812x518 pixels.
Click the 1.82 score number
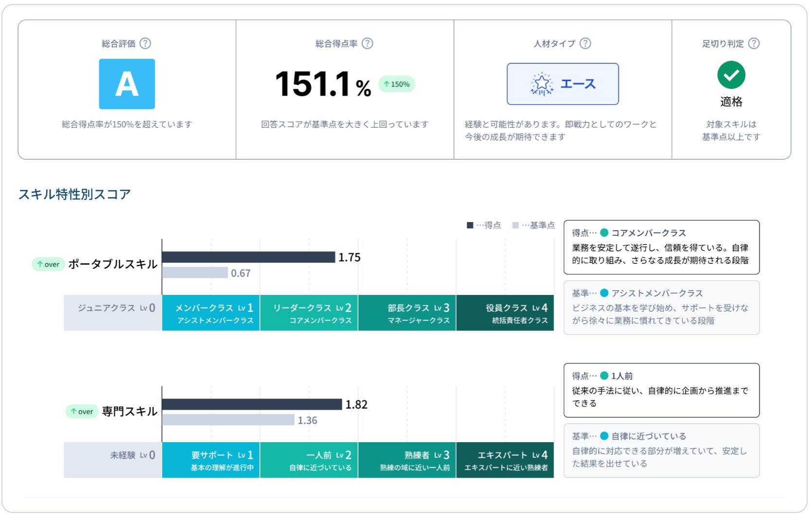[356, 405]
